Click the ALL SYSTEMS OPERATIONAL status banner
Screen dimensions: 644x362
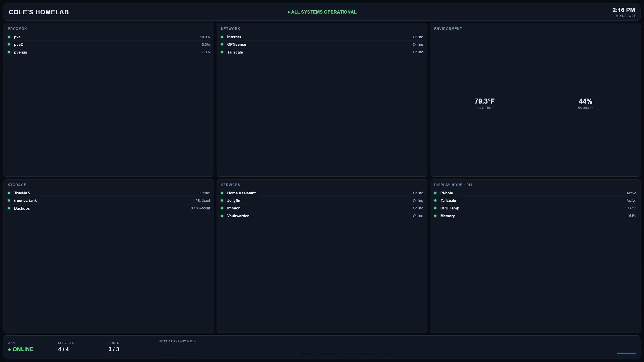tap(322, 12)
